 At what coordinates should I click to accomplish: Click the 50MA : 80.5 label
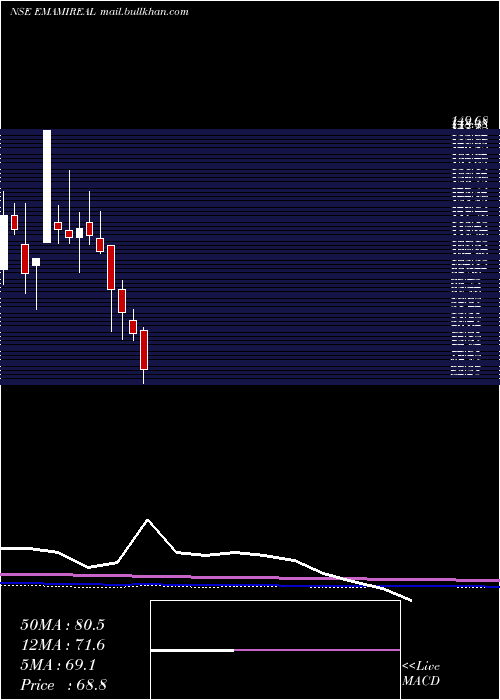62,625
